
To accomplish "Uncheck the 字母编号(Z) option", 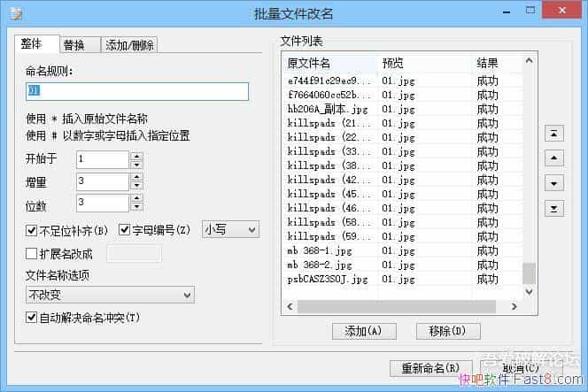I will [x=125, y=230].
